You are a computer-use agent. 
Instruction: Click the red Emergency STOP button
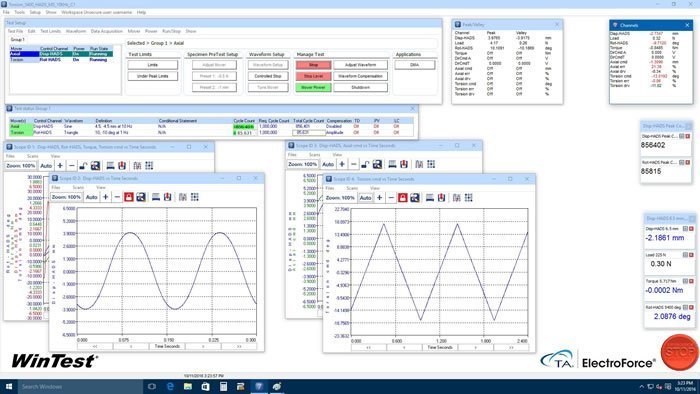[679, 352]
